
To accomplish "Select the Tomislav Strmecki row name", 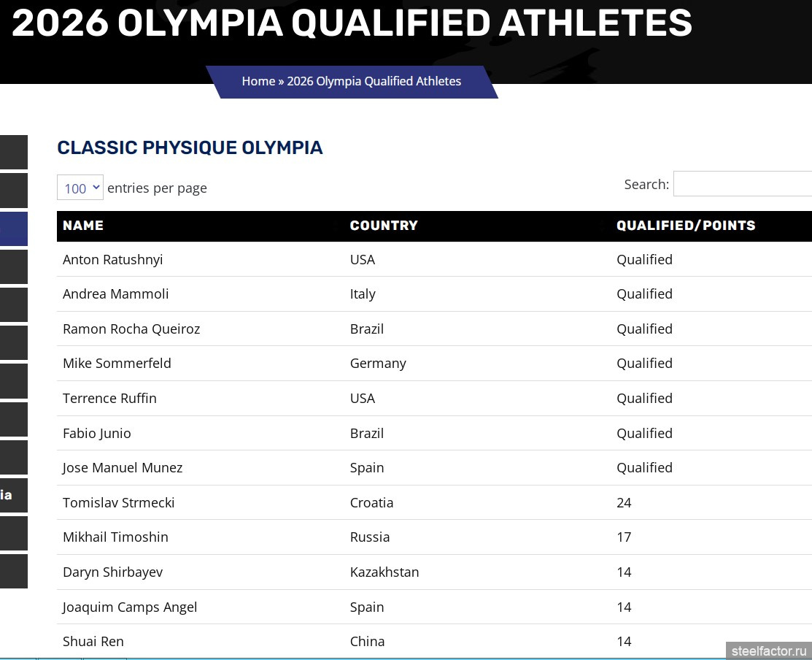I will (118, 503).
